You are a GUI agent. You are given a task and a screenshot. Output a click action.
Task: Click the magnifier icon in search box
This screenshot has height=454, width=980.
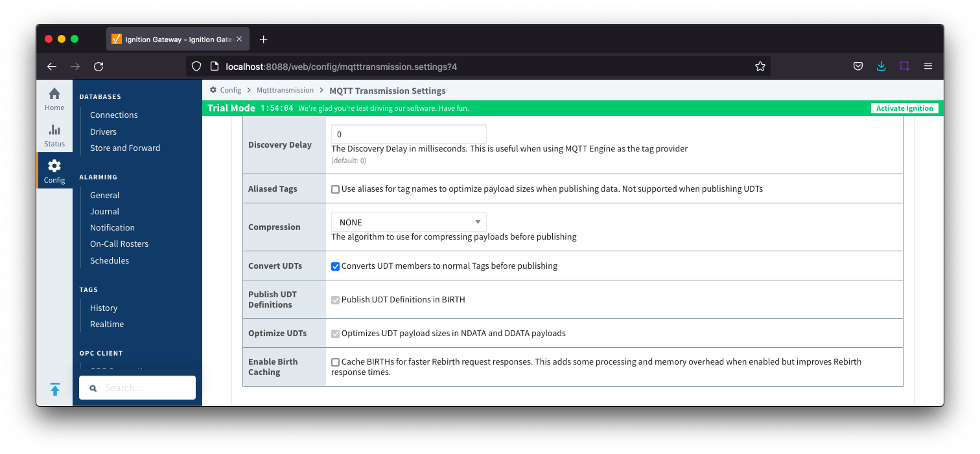point(93,388)
